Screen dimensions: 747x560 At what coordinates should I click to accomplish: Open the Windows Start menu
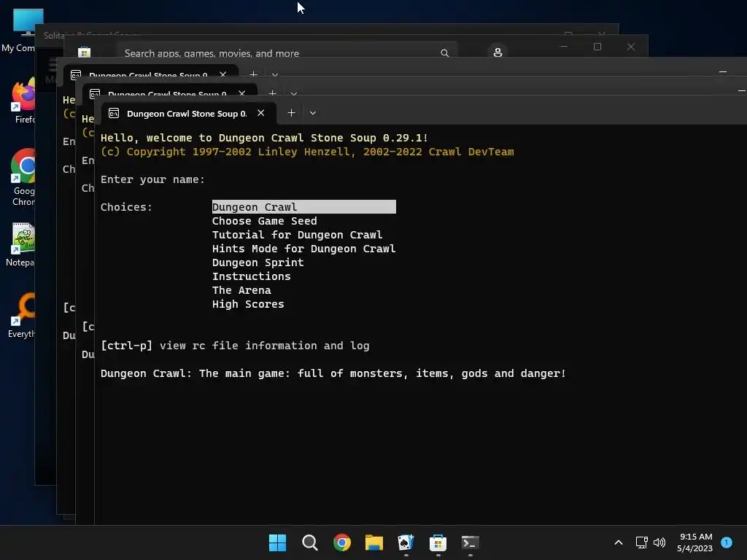tap(277, 542)
